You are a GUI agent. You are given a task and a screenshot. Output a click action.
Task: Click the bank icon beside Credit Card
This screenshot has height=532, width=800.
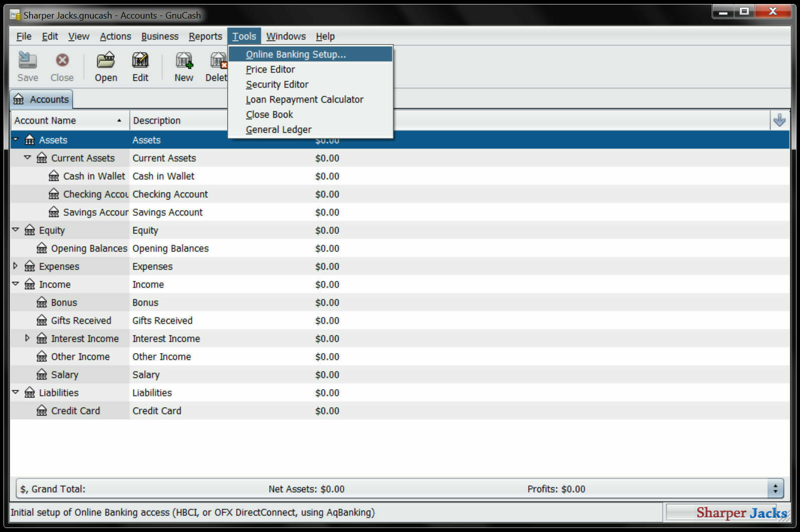(42, 411)
